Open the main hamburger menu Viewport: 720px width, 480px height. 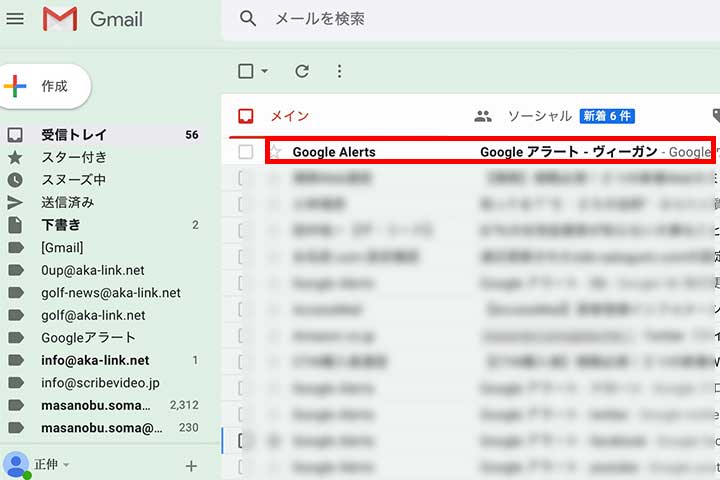15,19
